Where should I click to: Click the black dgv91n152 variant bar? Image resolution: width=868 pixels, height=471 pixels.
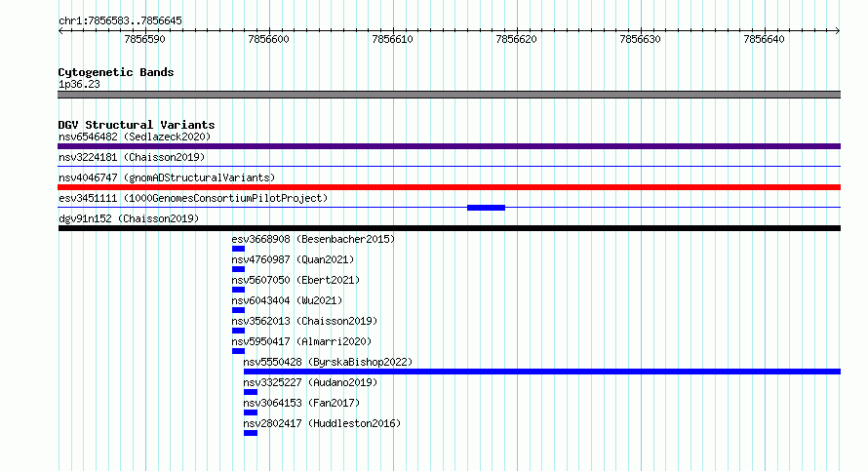(x=449, y=228)
